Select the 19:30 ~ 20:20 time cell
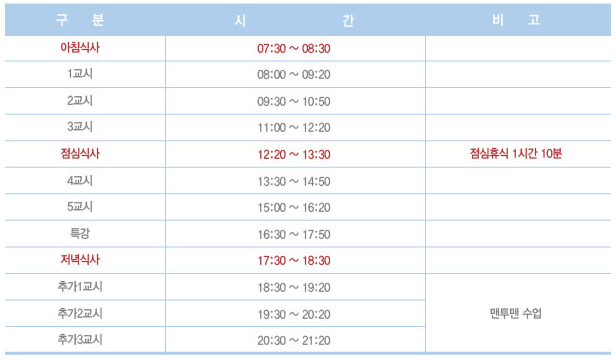This screenshot has height=360, width=616. pos(294,314)
